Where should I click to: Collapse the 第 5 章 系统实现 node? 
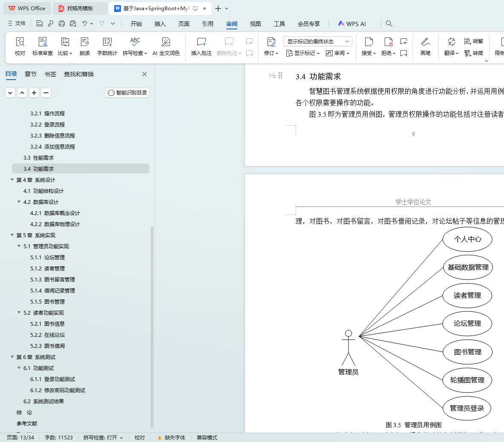click(x=12, y=235)
